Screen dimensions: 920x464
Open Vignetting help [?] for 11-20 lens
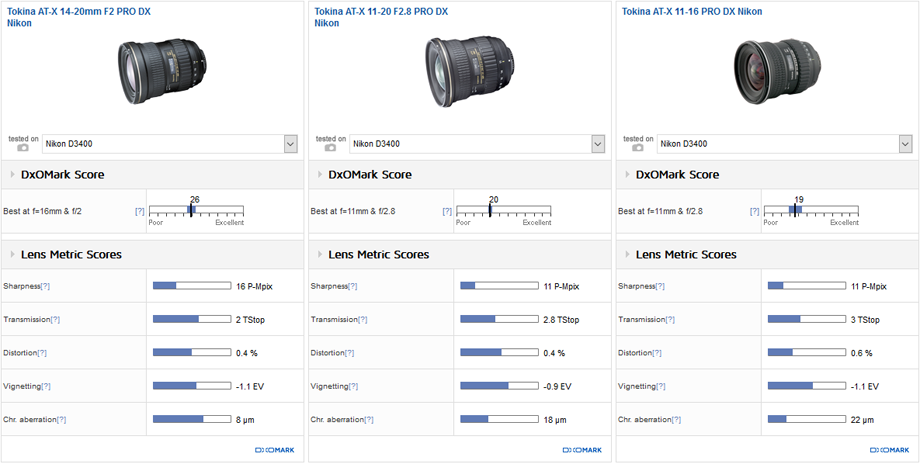pos(353,387)
